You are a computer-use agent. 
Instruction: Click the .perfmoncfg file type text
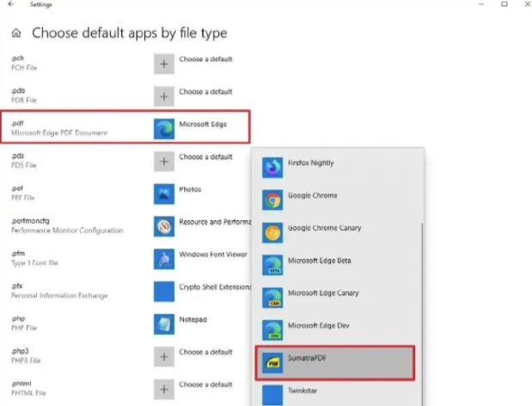31,221
